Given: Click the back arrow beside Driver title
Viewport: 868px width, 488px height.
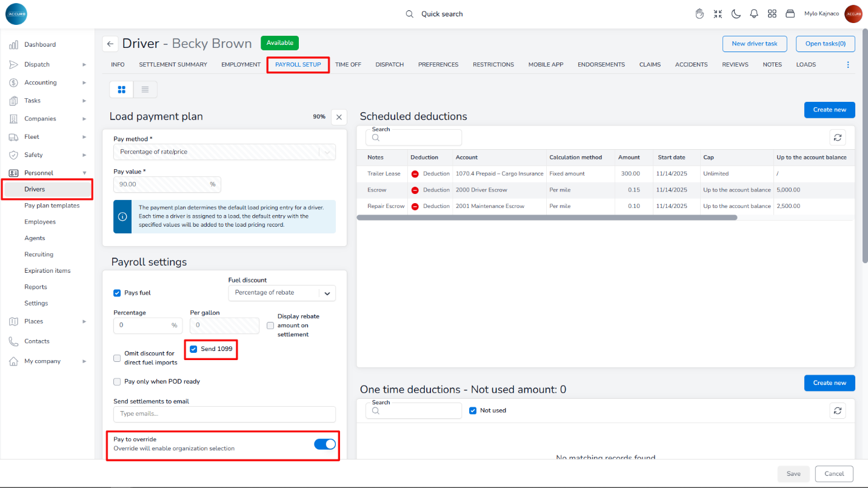Looking at the screenshot, I should [110, 44].
